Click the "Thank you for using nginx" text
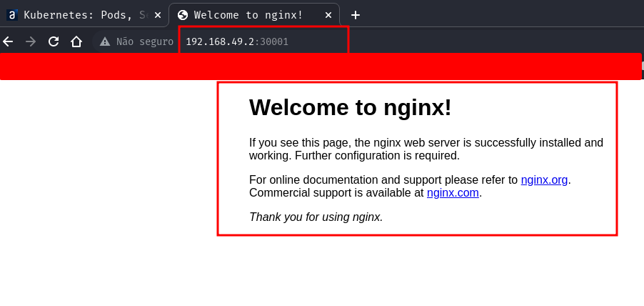644x306 pixels. coord(316,217)
